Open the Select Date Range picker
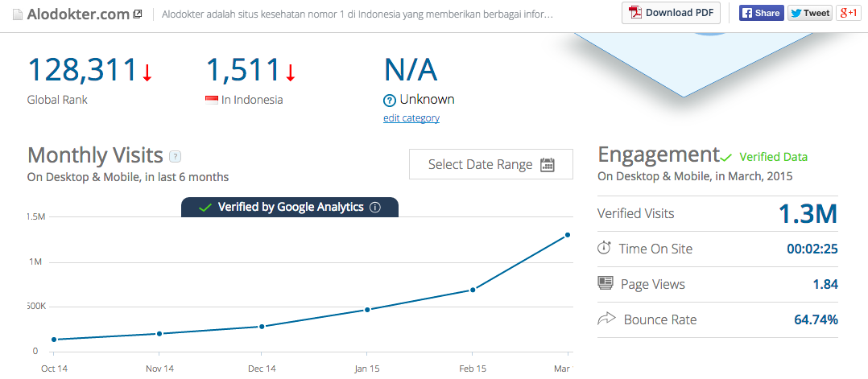This screenshot has height=379, width=868. pos(491,164)
